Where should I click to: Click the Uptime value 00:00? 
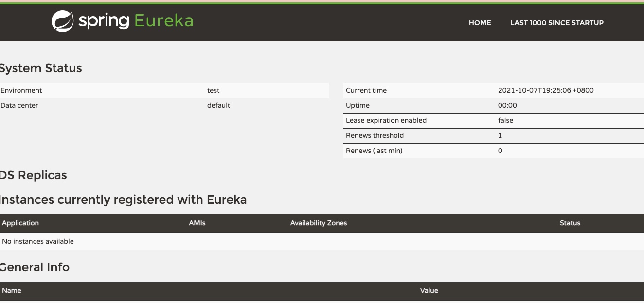(x=507, y=105)
